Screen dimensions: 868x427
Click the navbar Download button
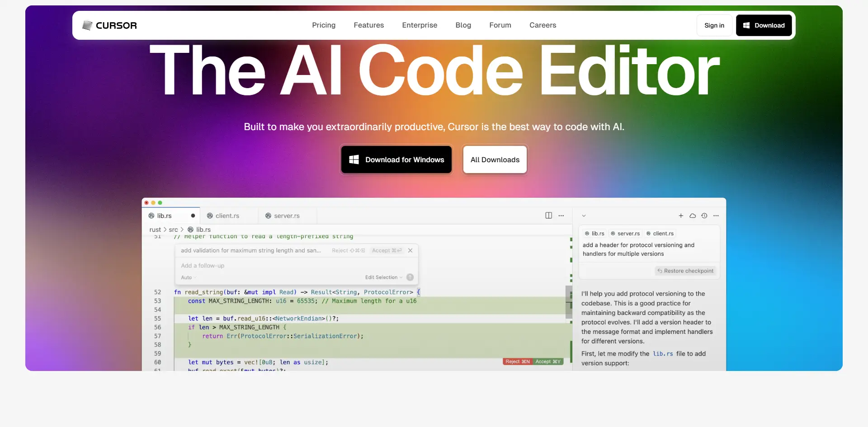[764, 25]
